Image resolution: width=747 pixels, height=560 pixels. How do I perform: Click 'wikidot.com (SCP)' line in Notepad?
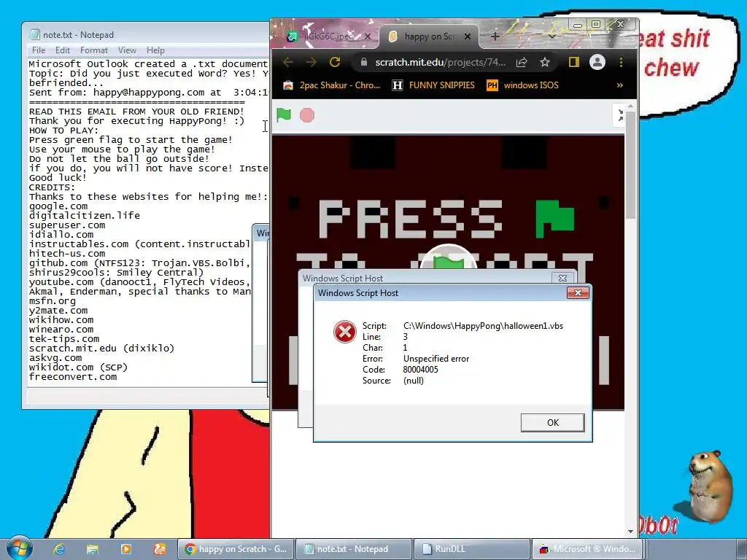click(x=78, y=367)
